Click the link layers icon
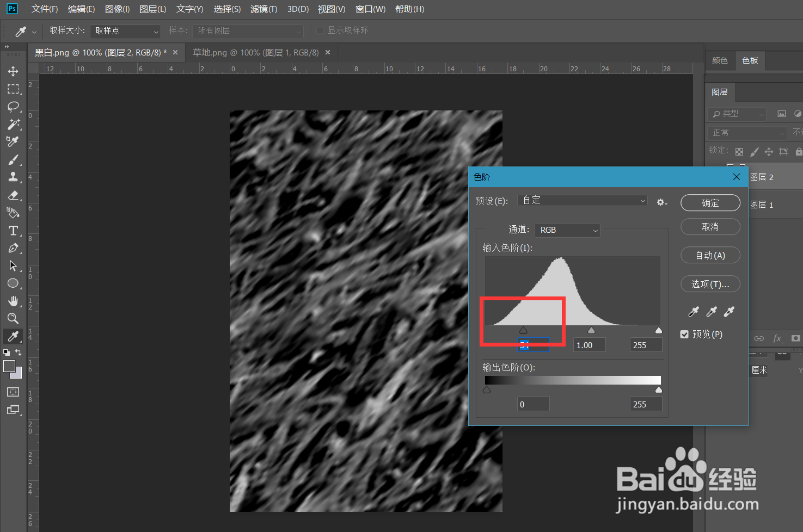Viewport: 803px width, 532px height. coord(759,338)
